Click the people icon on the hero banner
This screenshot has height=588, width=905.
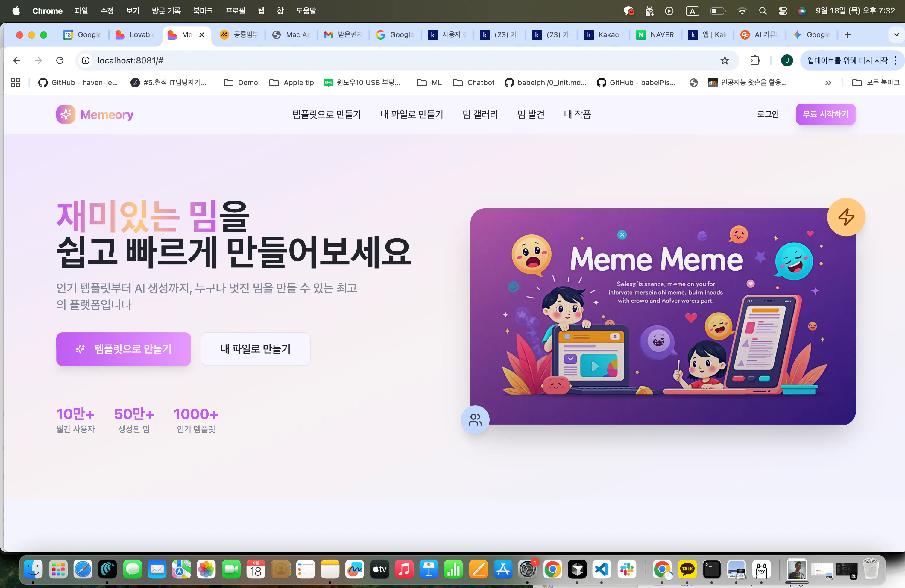tap(475, 419)
